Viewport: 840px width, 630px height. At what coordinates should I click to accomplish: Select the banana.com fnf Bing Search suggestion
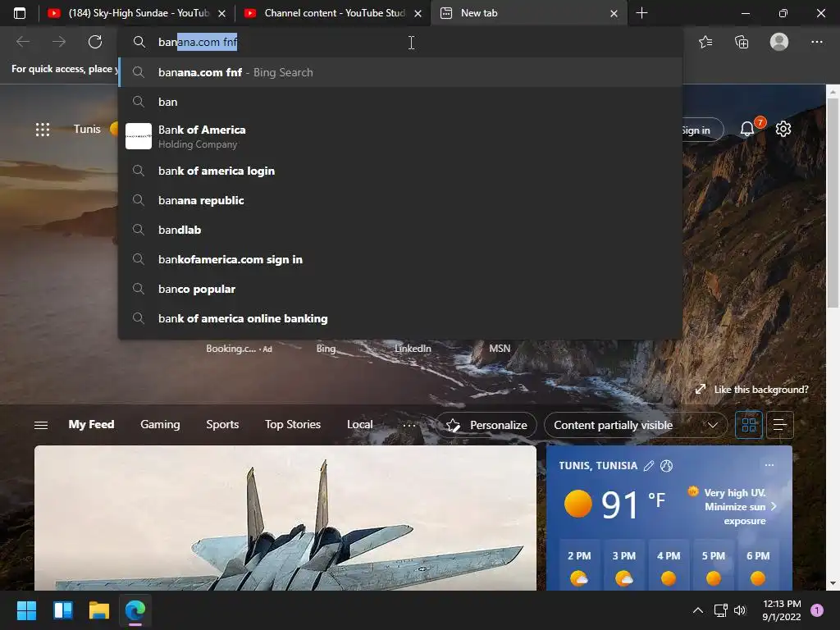[x=400, y=72]
